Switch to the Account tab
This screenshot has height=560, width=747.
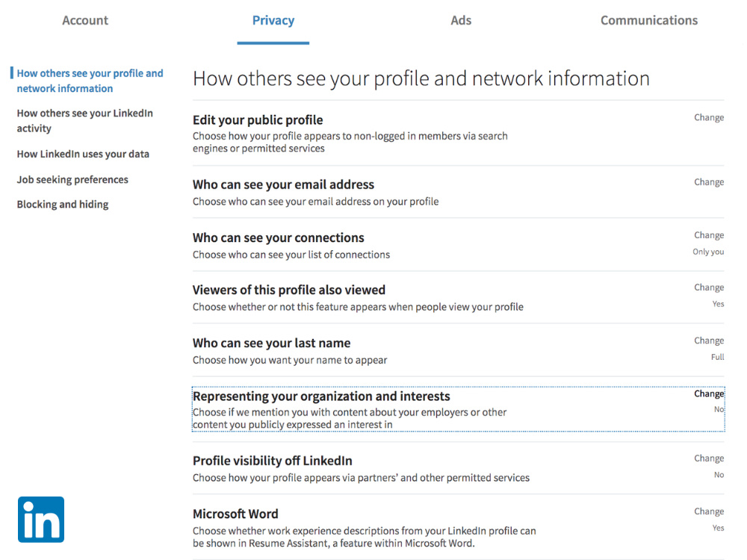point(85,21)
